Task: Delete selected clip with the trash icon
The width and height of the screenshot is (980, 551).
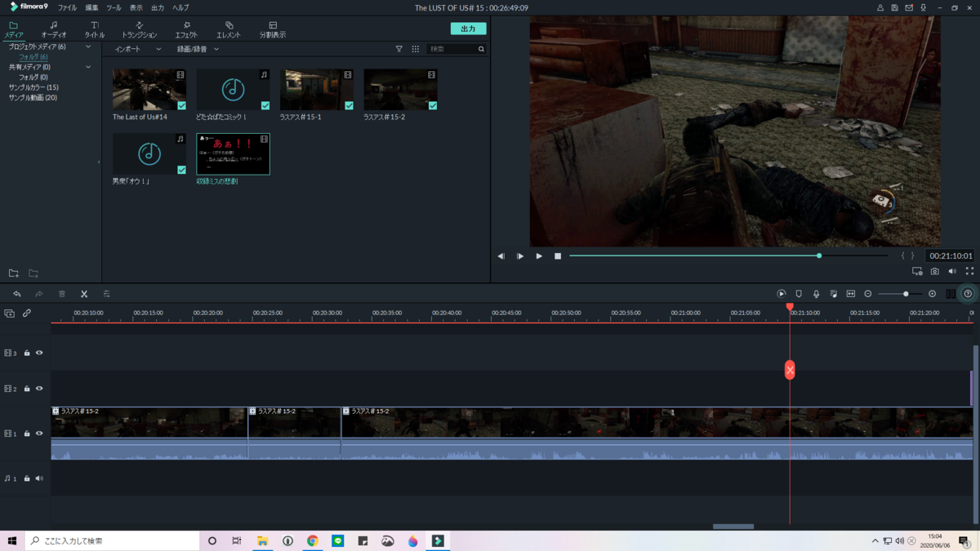Action: [61, 294]
